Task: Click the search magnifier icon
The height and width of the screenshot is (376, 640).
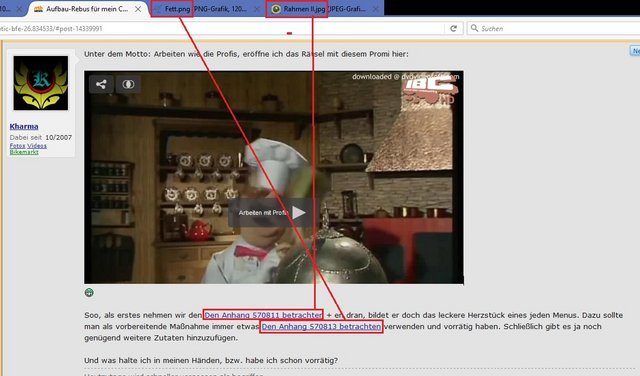Action: (x=474, y=28)
